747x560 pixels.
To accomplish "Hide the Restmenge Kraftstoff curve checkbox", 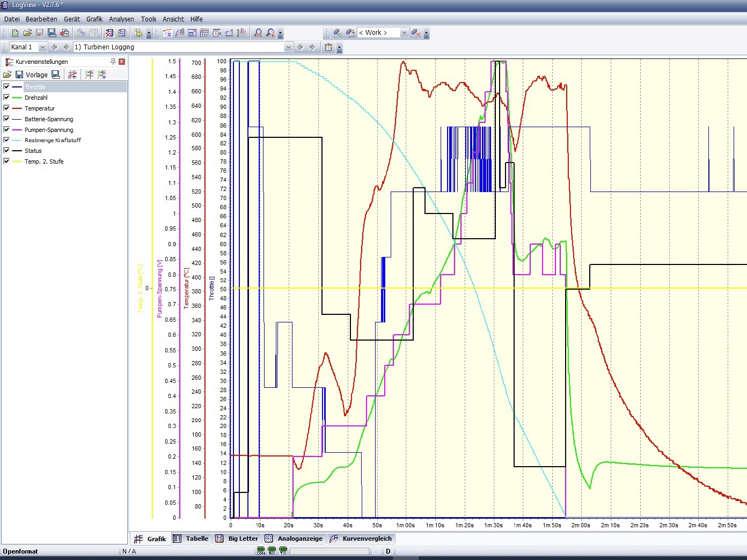I will pyautogui.click(x=6, y=139).
